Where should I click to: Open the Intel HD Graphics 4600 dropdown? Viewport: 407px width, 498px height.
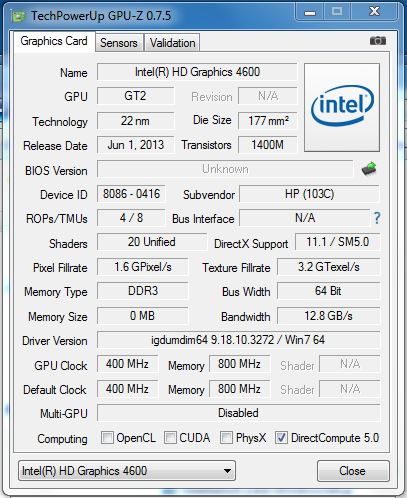(127, 471)
